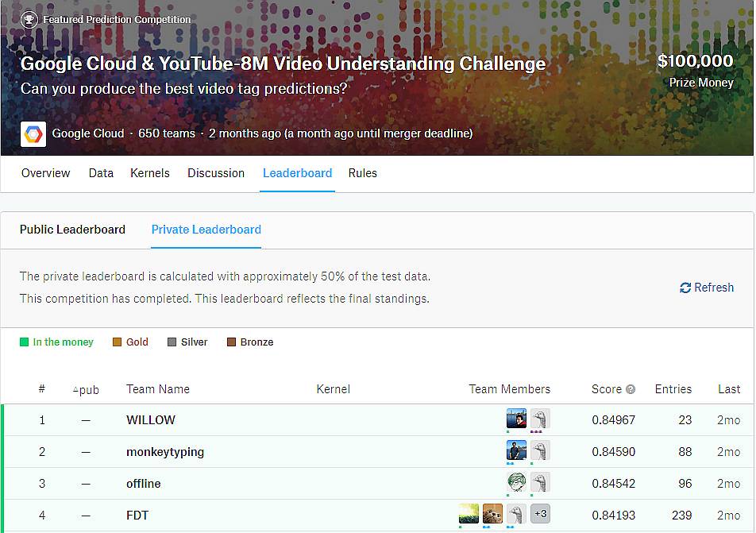This screenshot has height=533, width=756.
Task: Click the $100,000 prize amount
Action: [x=696, y=61]
